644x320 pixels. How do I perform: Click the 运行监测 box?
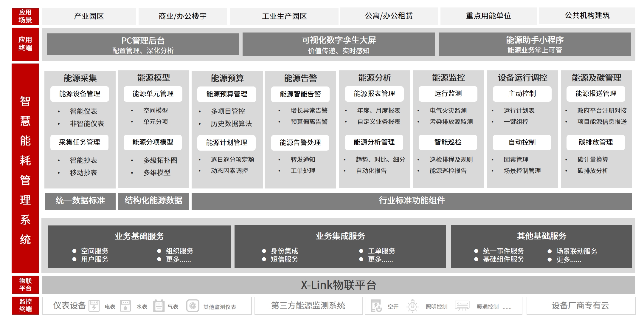pyautogui.click(x=448, y=94)
